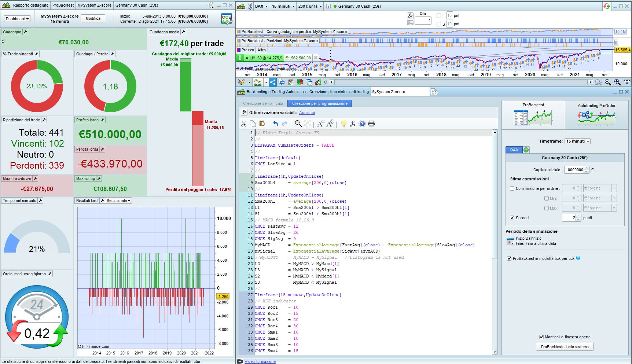
Task: Expand the Timeframe 15 minuti dropdown in ProBacktest panel
Action: [x=577, y=141]
